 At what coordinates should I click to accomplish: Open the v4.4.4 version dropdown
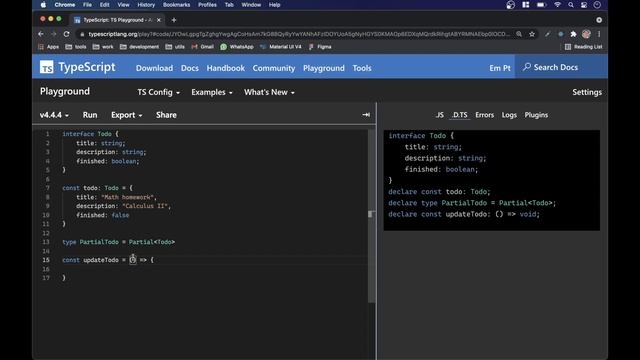click(x=54, y=115)
